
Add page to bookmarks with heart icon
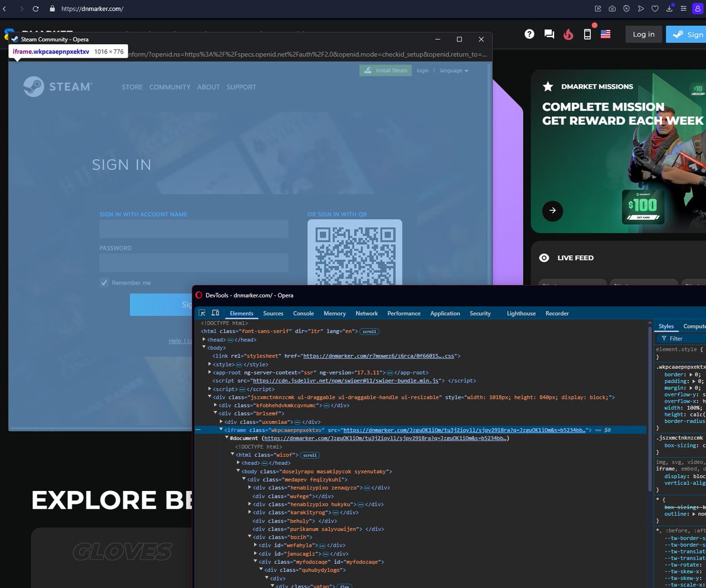pyautogui.click(x=655, y=9)
